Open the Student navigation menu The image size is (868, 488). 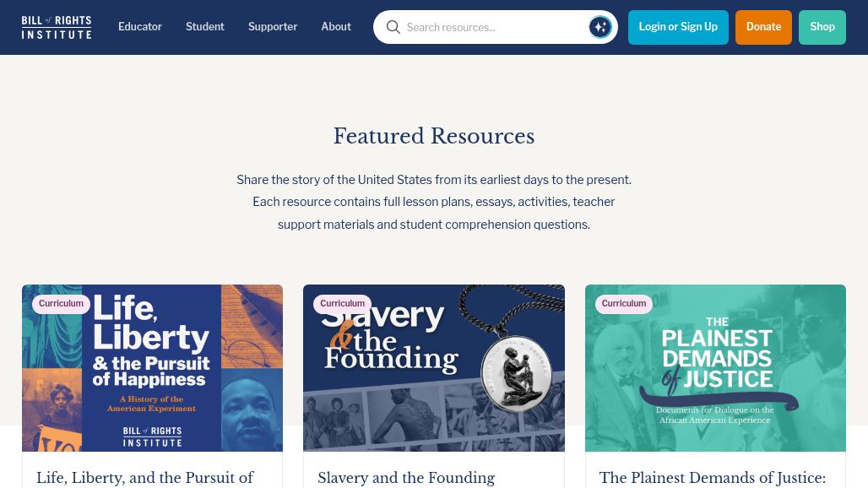204,26
